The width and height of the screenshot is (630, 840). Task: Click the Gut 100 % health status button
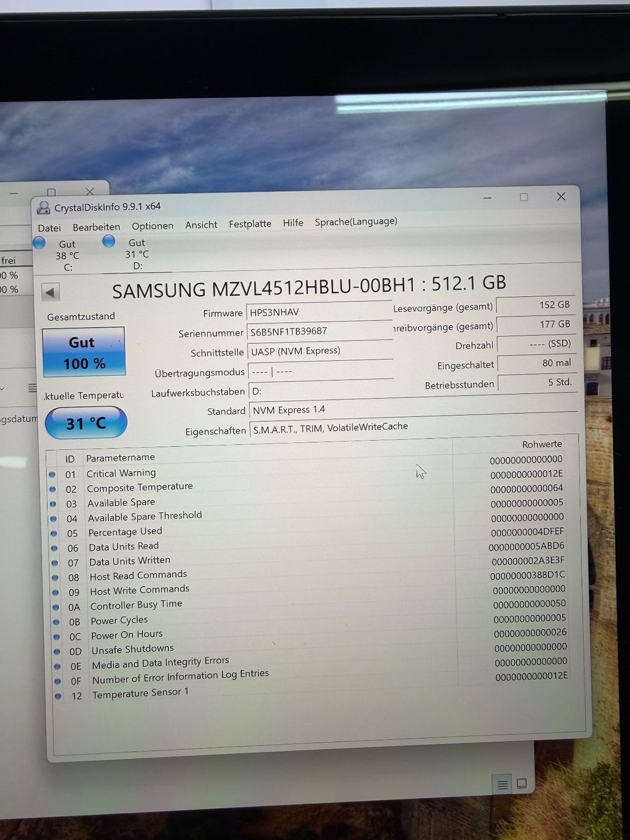point(83,352)
